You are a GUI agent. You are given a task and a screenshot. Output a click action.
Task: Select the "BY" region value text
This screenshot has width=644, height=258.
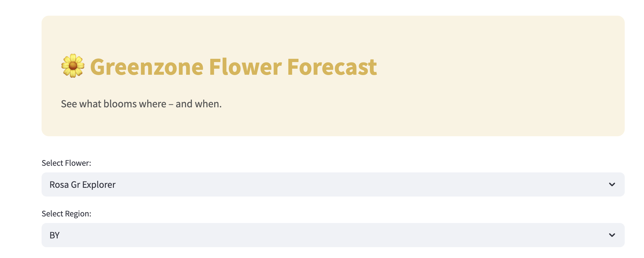[55, 235]
